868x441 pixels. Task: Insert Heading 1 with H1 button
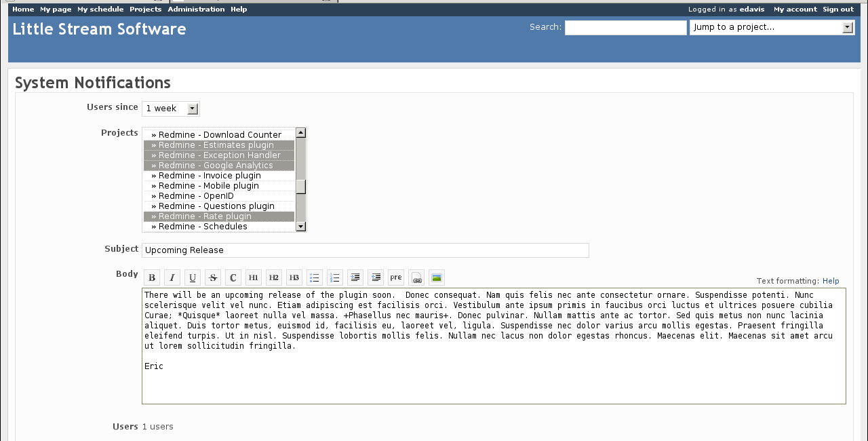click(x=254, y=277)
